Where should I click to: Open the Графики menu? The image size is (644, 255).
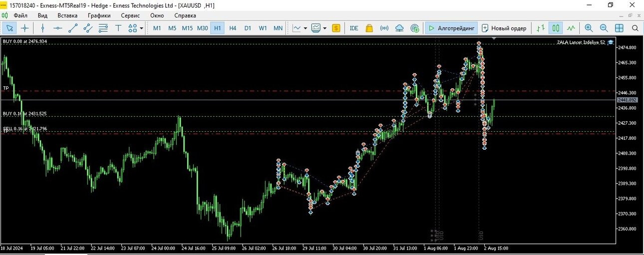click(99, 15)
